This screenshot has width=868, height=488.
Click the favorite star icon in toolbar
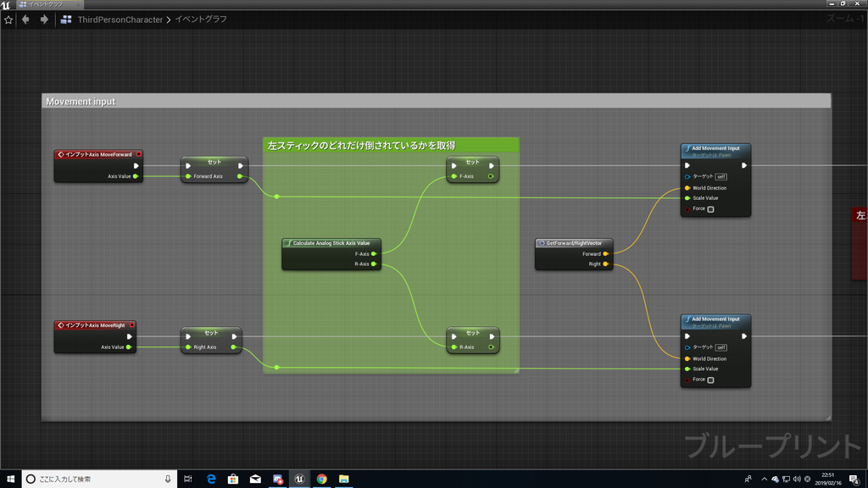[x=8, y=20]
